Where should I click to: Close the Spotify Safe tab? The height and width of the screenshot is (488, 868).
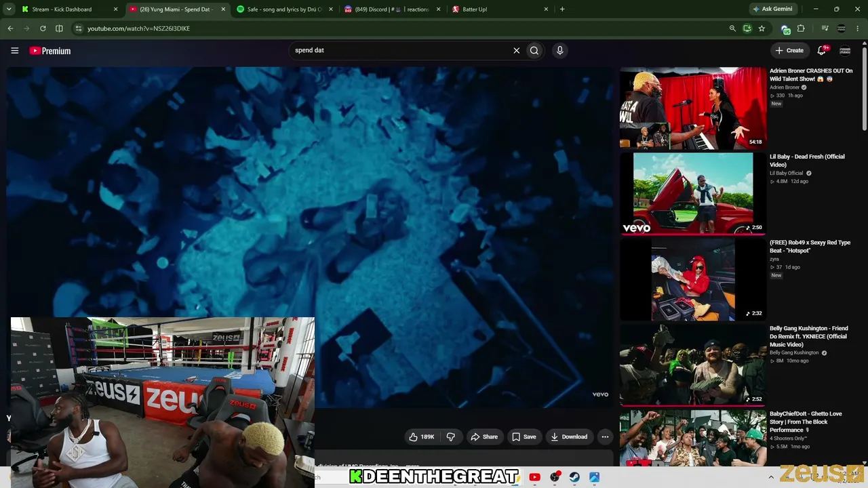coord(330,9)
